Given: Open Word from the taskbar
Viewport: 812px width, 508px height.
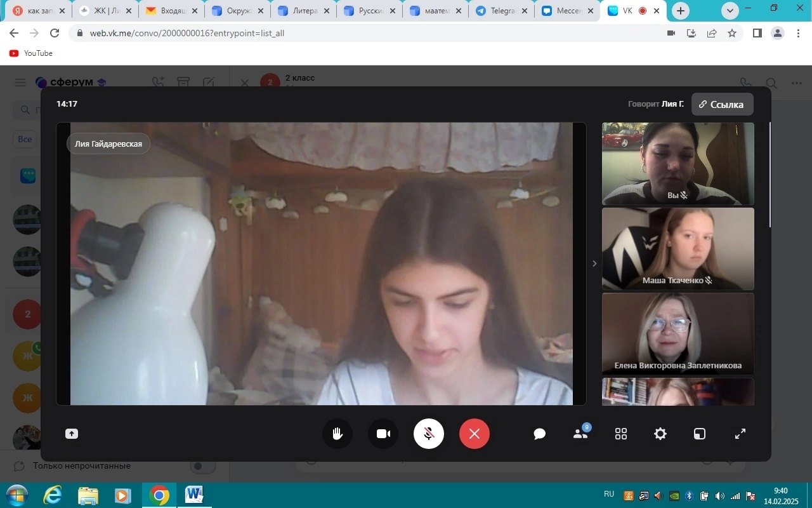Looking at the screenshot, I should (x=193, y=495).
